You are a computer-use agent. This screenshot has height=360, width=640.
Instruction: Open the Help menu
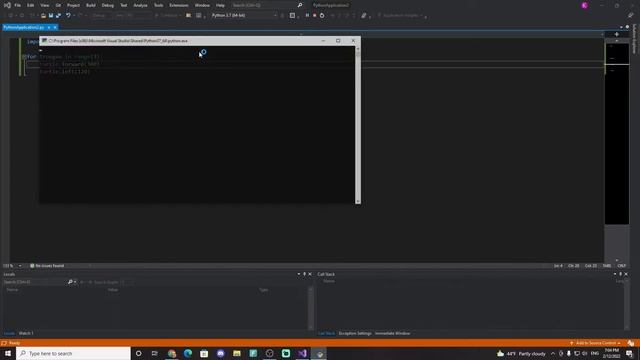pos(220,5)
